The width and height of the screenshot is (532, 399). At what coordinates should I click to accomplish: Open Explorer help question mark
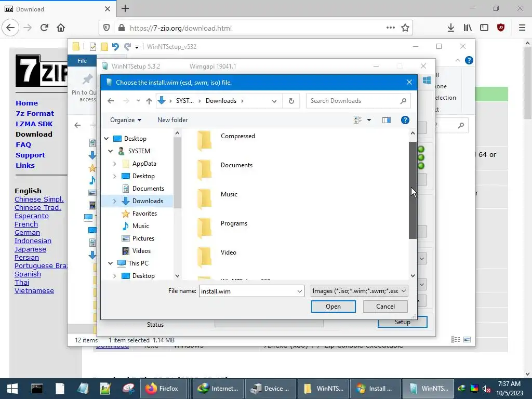click(x=469, y=60)
